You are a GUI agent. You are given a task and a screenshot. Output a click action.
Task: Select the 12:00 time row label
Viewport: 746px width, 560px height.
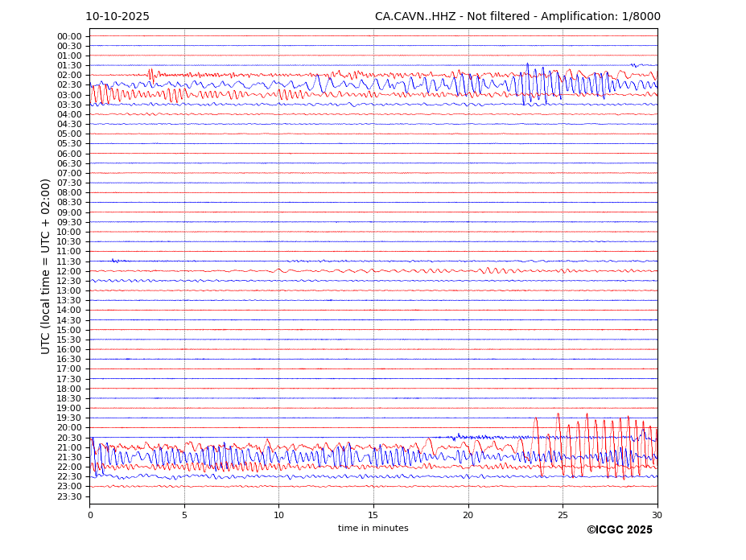pos(69,271)
